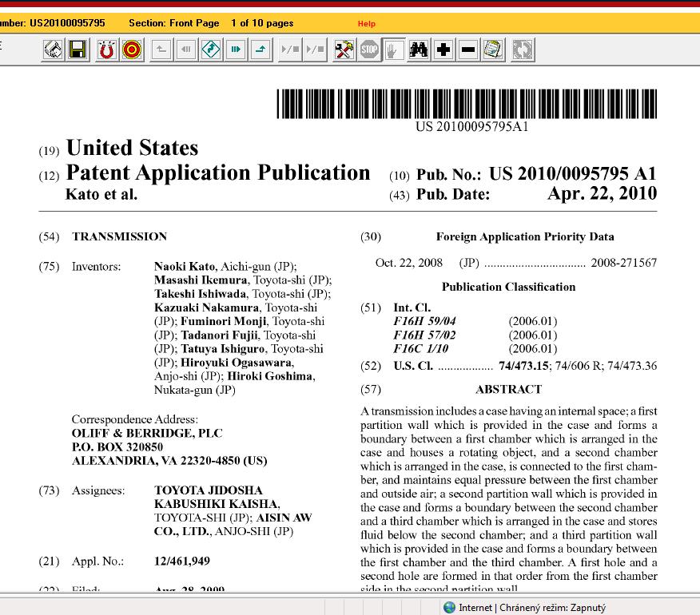Screen dimensions: 700x615
Task: Click the US20100095795 number in header
Action: click(x=67, y=23)
